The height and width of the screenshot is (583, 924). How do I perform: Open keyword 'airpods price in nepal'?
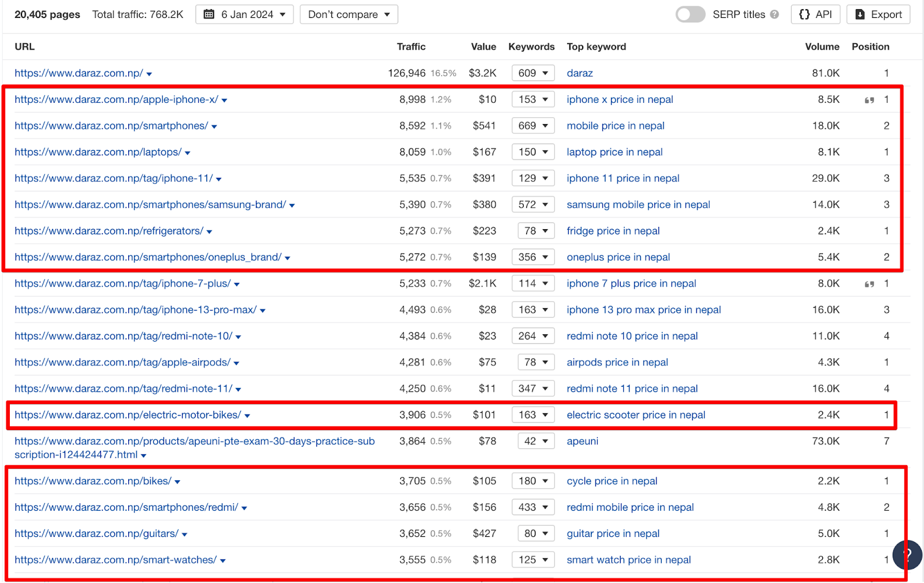pos(617,362)
